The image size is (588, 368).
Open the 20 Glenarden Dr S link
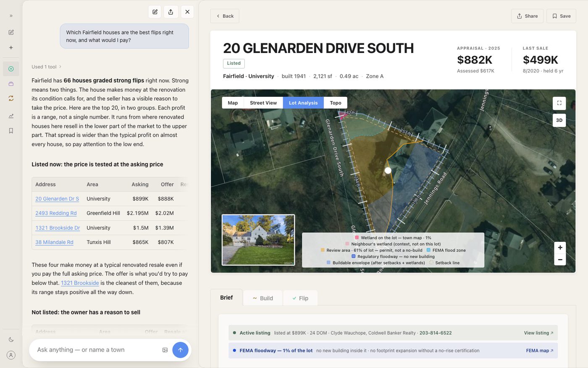pyautogui.click(x=57, y=199)
